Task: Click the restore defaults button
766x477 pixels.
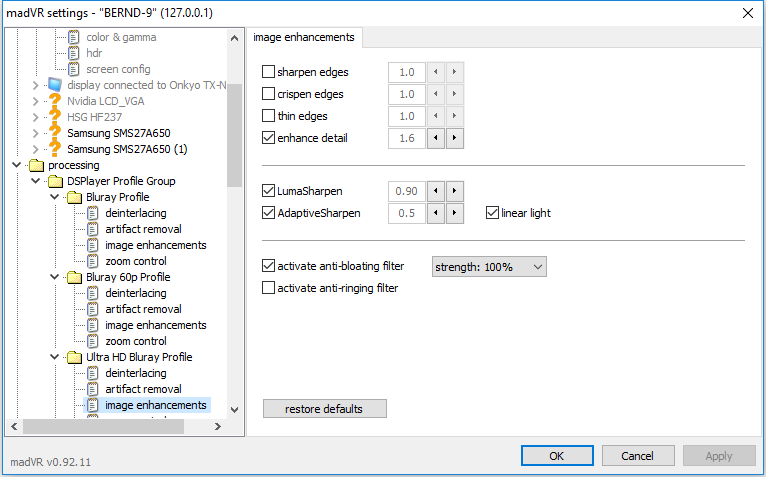Action: pos(324,409)
